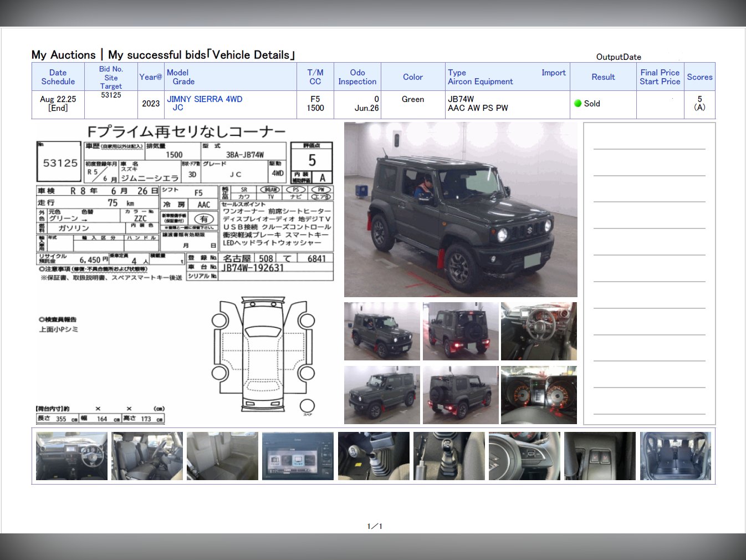746x560 pixels.
Task: Open the JIMNY SIERRA 4WD model link
Action: 205,99
